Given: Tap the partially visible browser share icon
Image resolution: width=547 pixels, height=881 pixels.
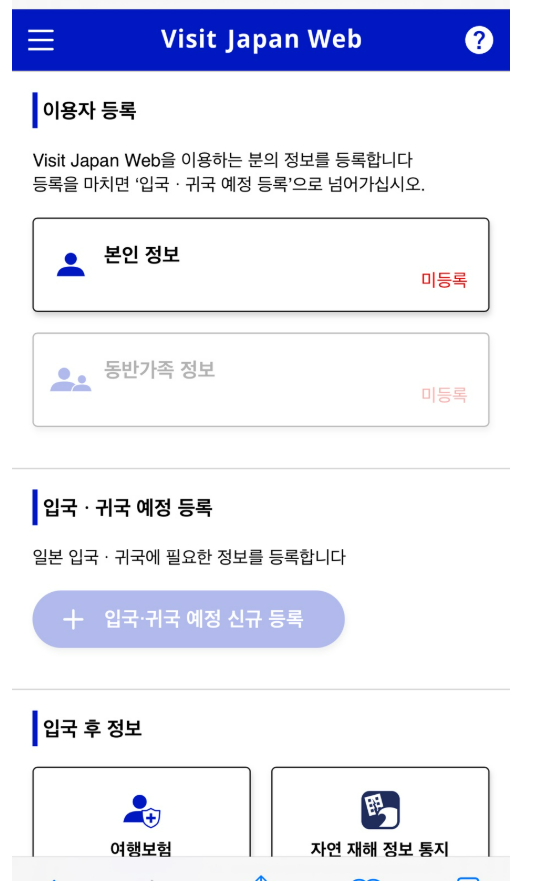Looking at the screenshot, I should (261, 877).
